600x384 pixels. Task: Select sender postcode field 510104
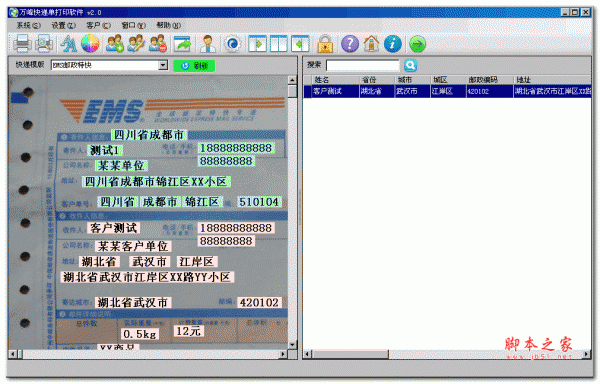[x=259, y=202]
